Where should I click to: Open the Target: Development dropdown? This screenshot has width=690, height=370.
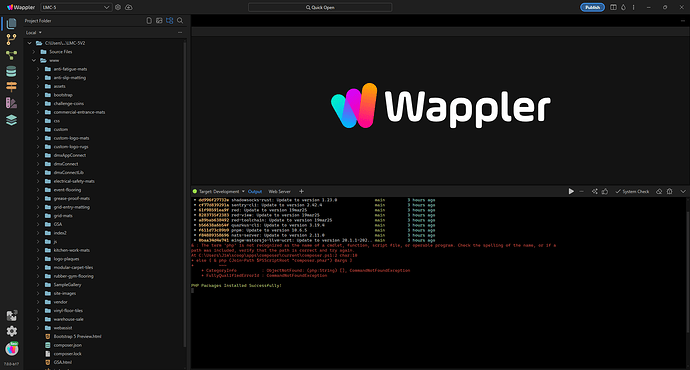(x=219, y=191)
